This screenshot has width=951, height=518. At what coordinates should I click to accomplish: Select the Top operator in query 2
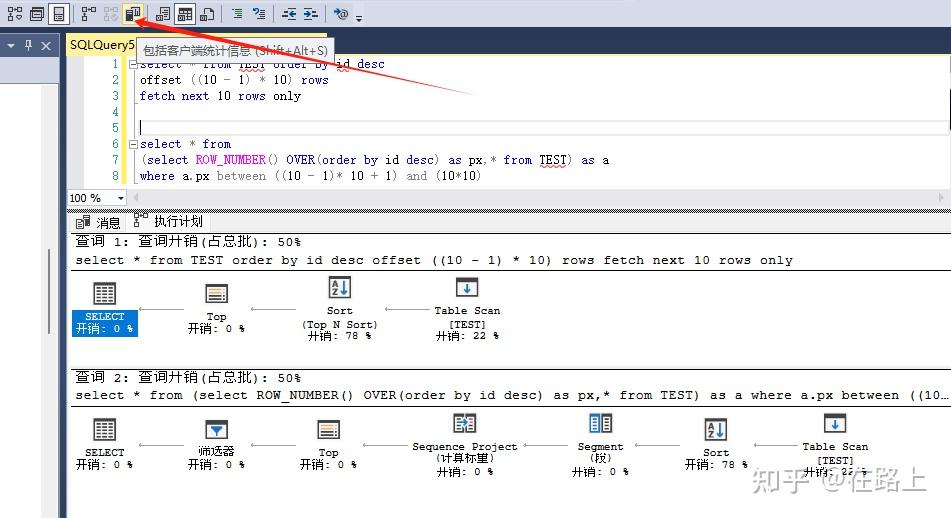[x=328, y=445]
